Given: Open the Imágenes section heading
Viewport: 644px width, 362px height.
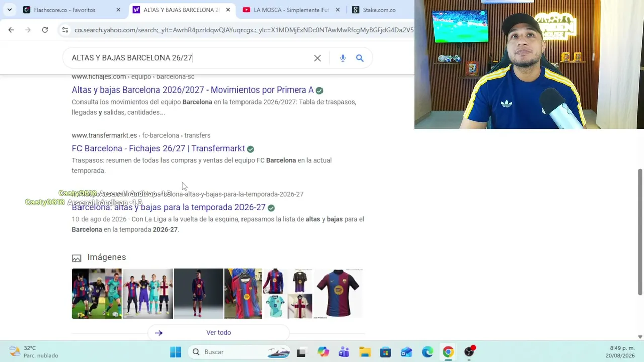Looking at the screenshot, I should coord(106,257).
